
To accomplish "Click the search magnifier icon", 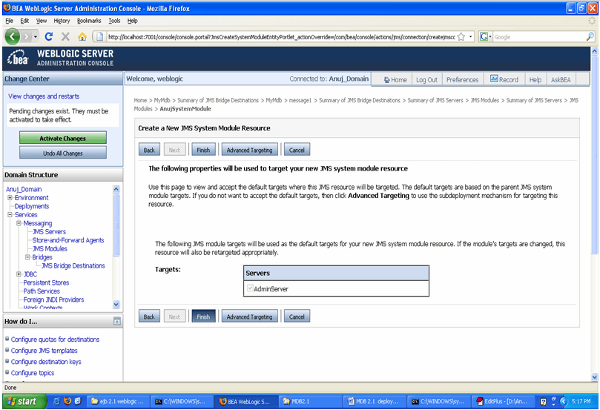I will coord(590,37).
